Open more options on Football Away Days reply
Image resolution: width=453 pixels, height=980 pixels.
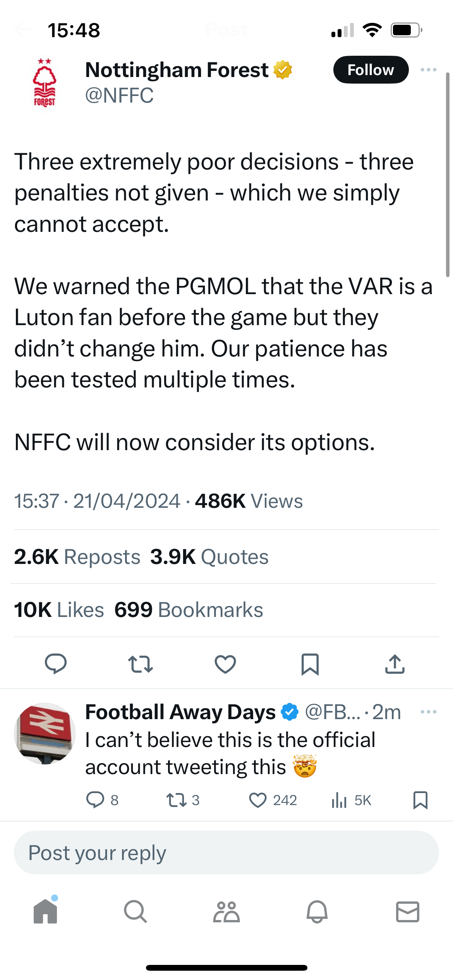[428, 712]
